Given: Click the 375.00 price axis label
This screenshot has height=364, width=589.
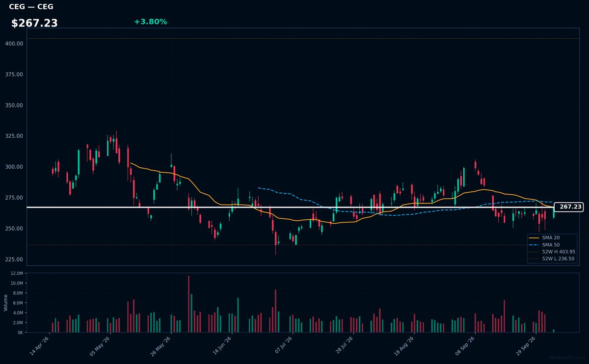Looking at the screenshot, I should 15,75.
